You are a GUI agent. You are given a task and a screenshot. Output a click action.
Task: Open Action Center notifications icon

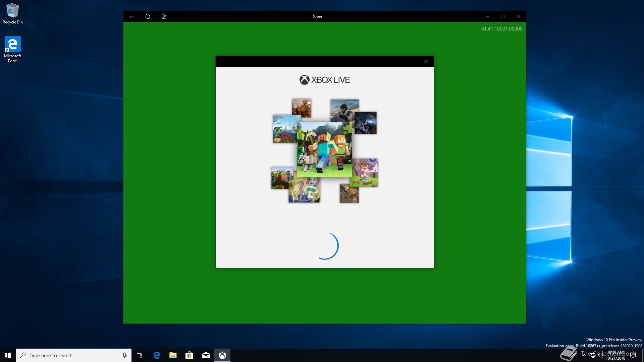point(633,355)
